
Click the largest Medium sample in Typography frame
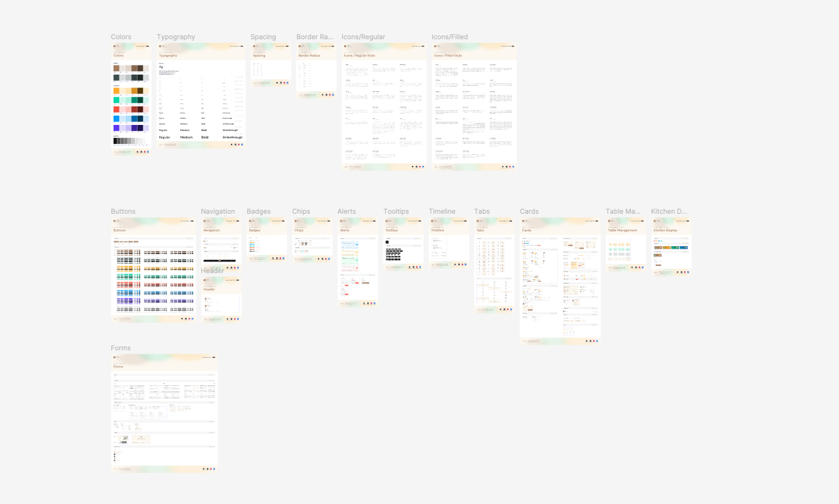[x=186, y=137]
